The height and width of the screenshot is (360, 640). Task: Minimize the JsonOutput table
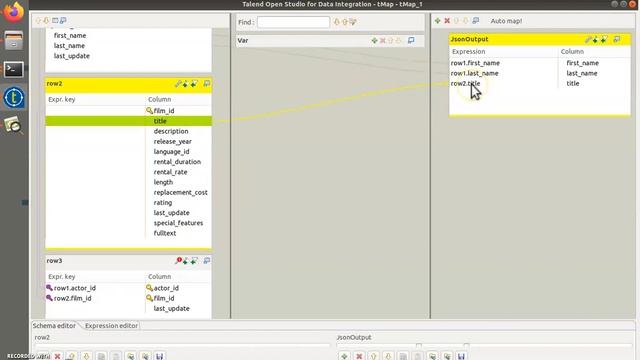616,40
